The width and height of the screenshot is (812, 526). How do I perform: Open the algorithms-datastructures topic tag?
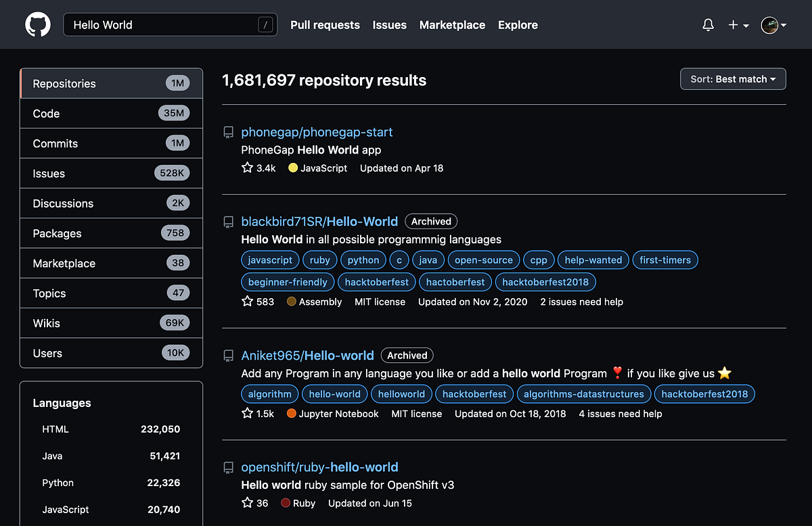point(584,393)
